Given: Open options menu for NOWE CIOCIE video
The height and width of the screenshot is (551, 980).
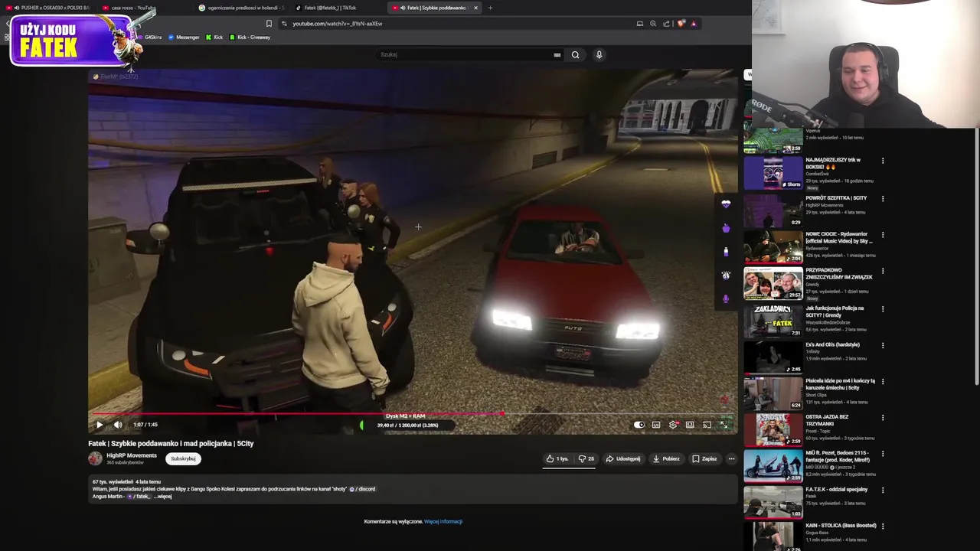Looking at the screenshot, I should tap(883, 235).
